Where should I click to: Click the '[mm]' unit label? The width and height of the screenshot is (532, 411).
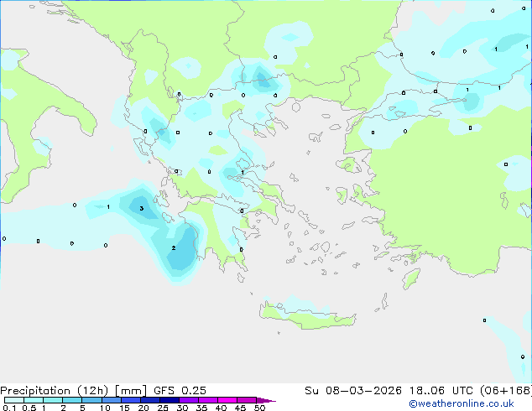tap(131, 391)
